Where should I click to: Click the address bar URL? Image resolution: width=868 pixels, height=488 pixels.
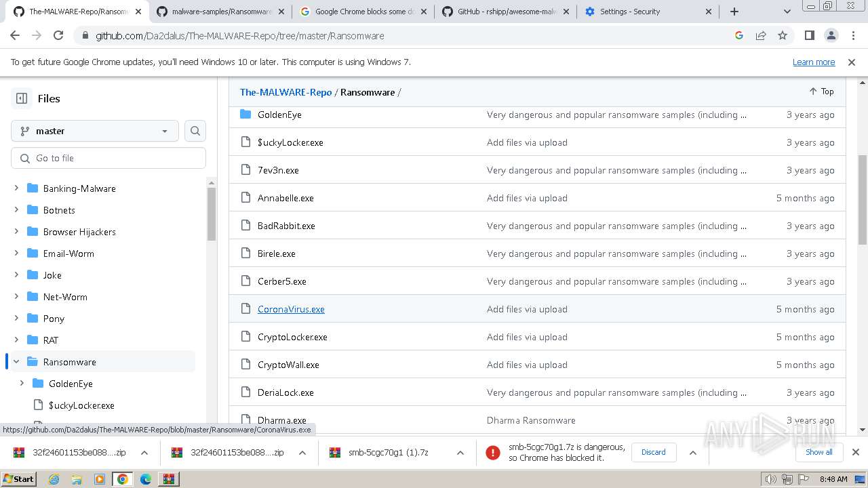click(239, 36)
